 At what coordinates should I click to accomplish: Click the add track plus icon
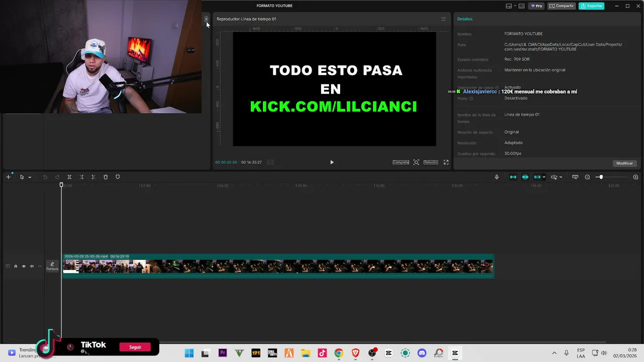coord(8,177)
